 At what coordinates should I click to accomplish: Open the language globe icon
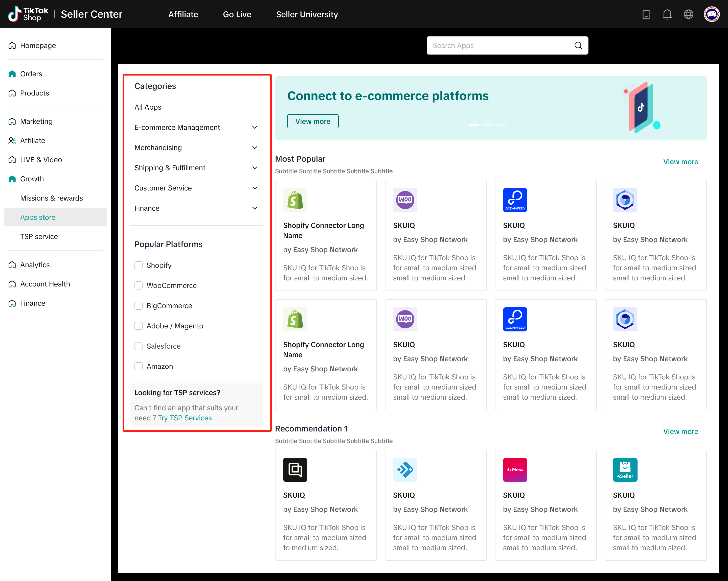(x=688, y=14)
